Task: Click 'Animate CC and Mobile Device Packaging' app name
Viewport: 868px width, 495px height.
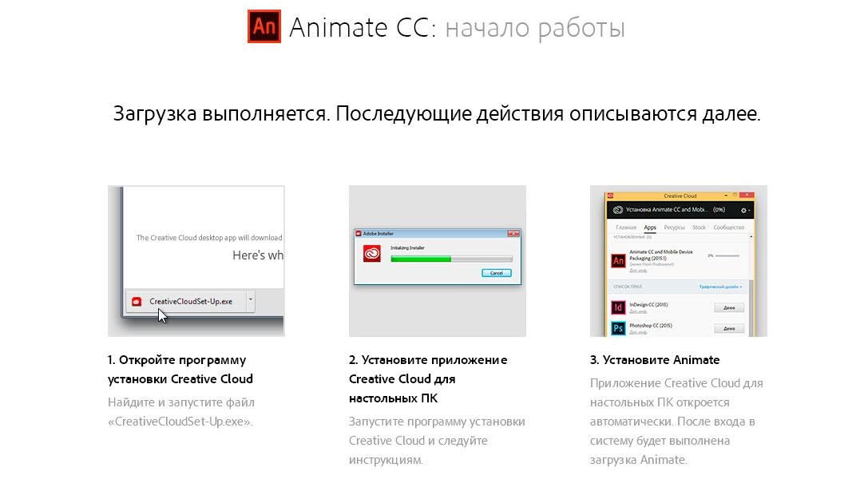Action: tap(661, 255)
